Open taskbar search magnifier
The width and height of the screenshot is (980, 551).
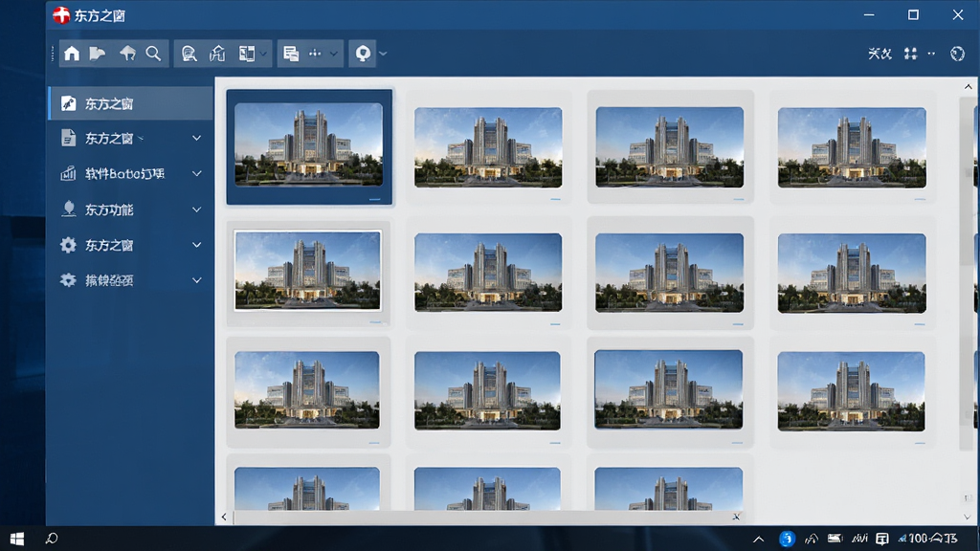pos(52,538)
